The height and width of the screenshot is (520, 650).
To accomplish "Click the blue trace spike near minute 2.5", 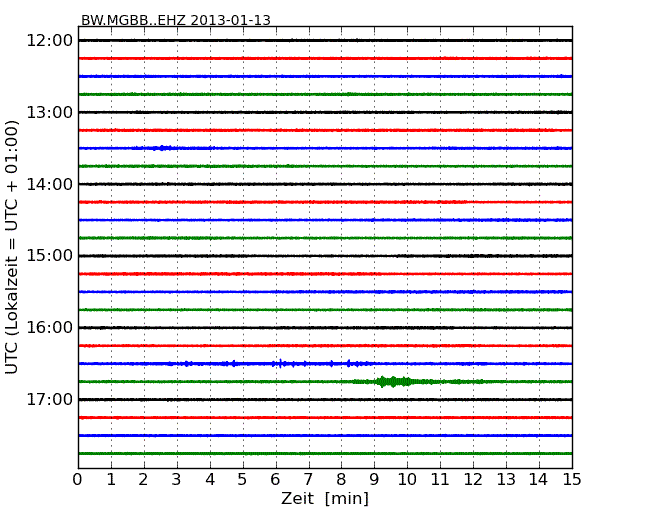I will [162, 148].
